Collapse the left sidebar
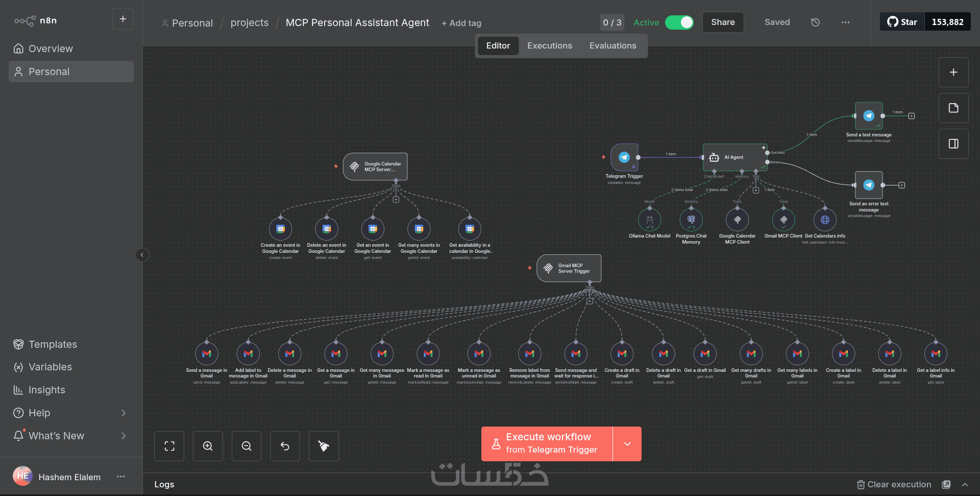The image size is (980, 496). [x=142, y=255]
